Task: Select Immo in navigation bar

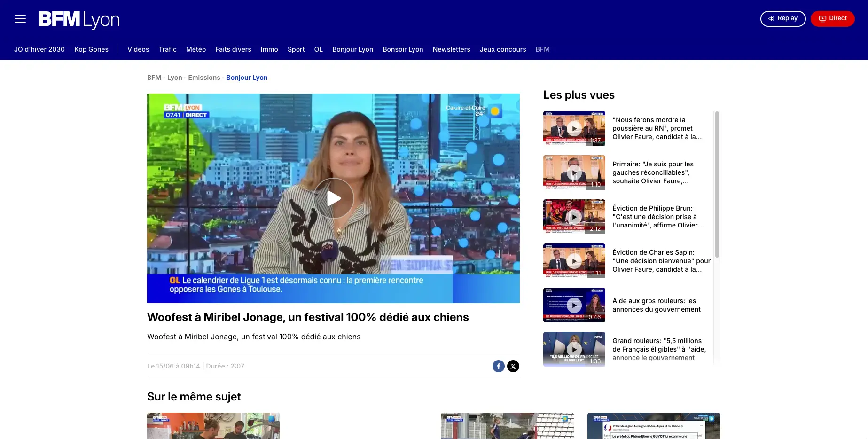Action: pyautogui.click(x=269, y=49)
